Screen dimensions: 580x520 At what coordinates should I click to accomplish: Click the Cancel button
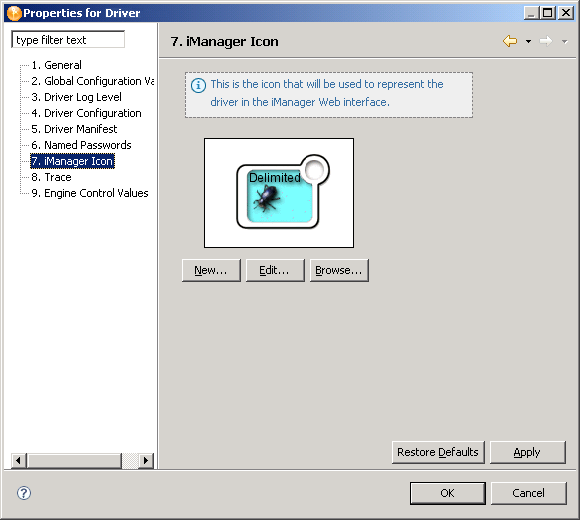click(529, 493)
